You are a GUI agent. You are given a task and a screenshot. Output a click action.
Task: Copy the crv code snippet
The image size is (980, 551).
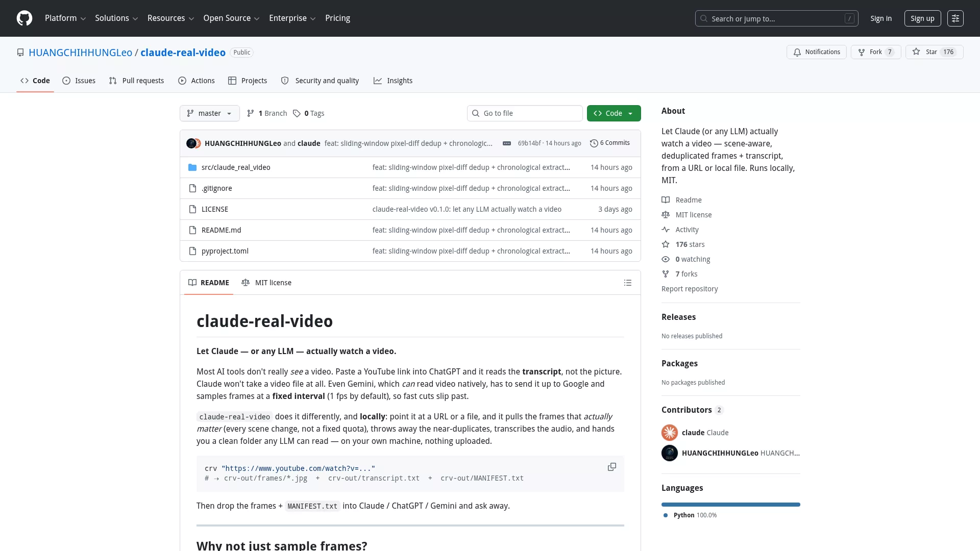pos(611,467)
